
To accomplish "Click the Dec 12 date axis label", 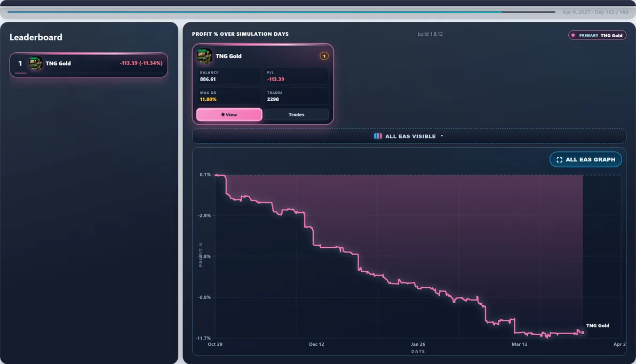I will (316, 344).
